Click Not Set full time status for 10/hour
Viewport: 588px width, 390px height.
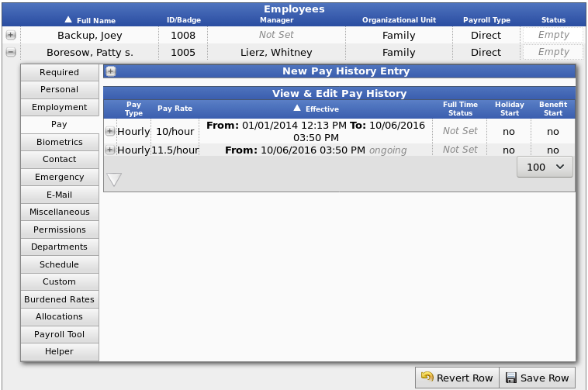click(460, 131)
